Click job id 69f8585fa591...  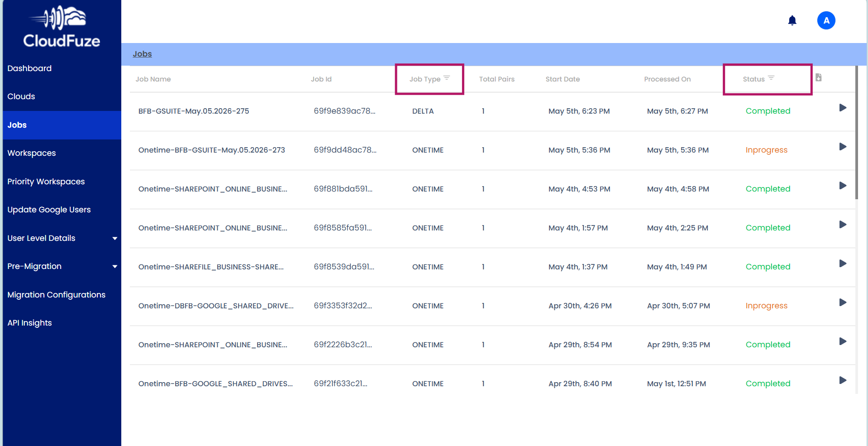tap(343, 228)
